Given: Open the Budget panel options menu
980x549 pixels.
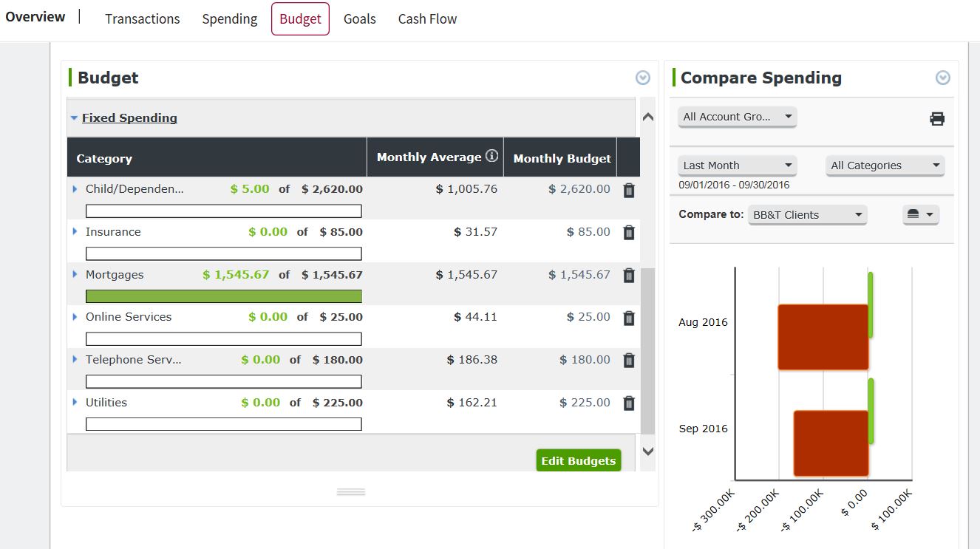Looking at the screenshot, I should tap(643, 78).
